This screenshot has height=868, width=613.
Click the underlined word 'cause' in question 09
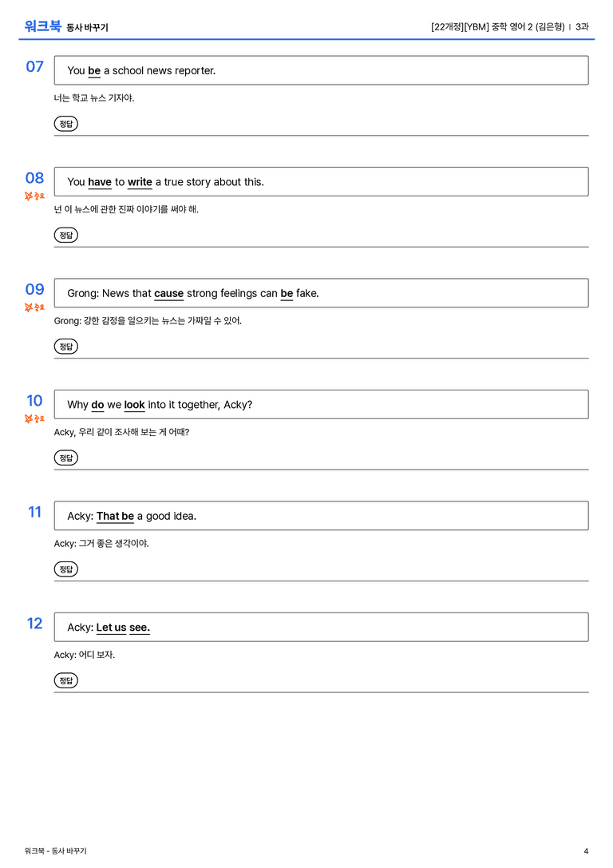point(168,293)
